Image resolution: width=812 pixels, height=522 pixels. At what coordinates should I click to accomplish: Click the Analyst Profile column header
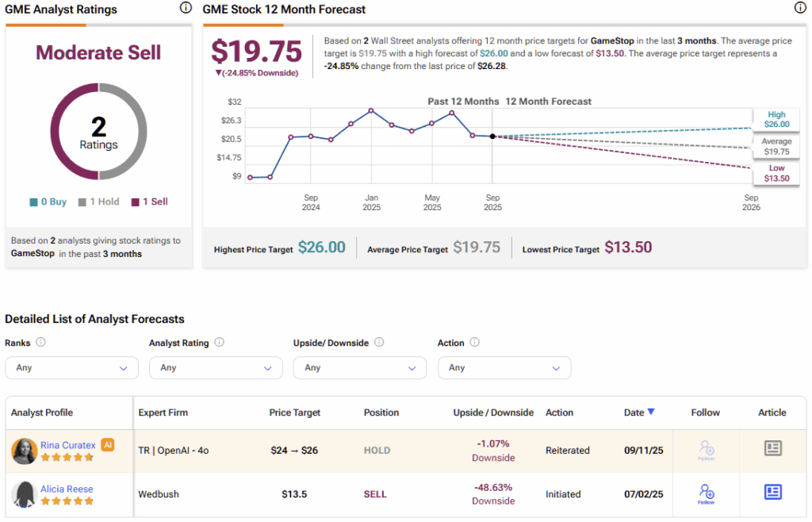coord(42,413)
